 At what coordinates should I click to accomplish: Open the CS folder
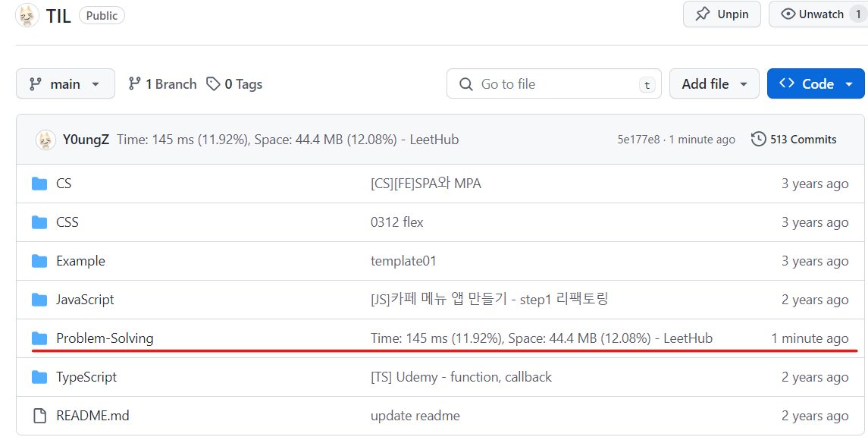click(64, 184)
